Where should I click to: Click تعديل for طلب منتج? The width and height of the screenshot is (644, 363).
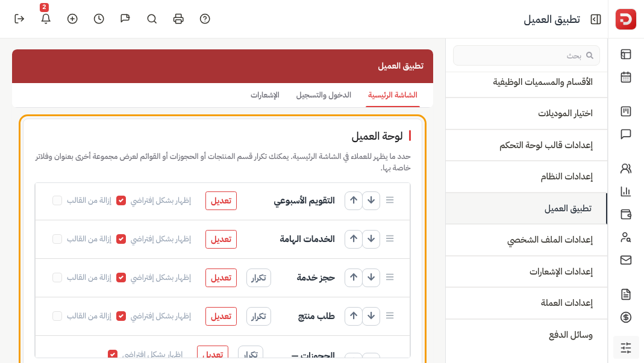(x=221, y=317)
